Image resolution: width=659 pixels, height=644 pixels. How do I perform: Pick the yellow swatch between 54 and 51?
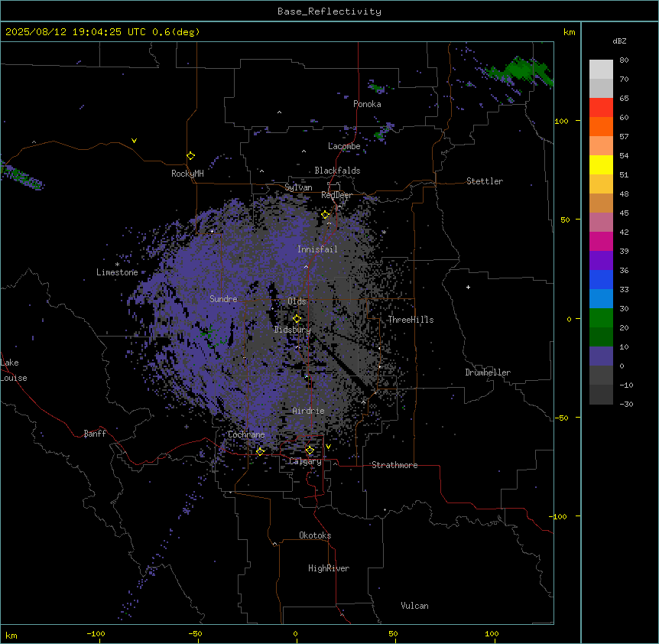coord(601,164)
